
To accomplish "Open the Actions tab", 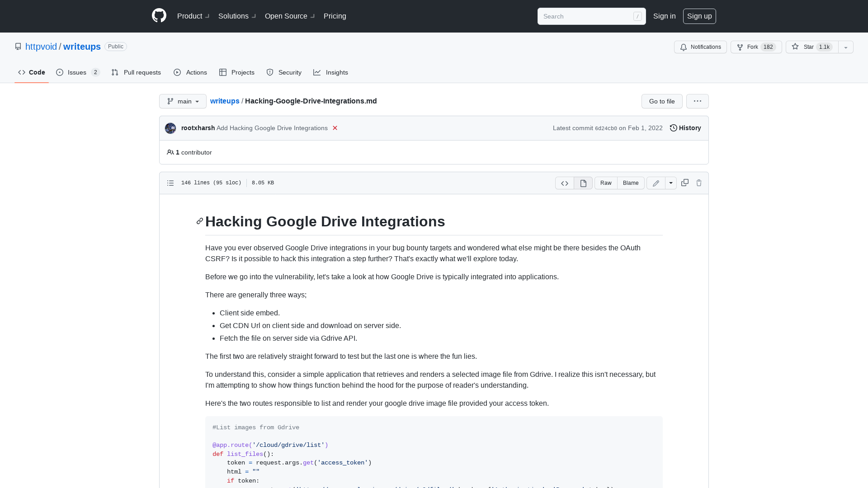I will pyautogui.click(x=190, y=72).
